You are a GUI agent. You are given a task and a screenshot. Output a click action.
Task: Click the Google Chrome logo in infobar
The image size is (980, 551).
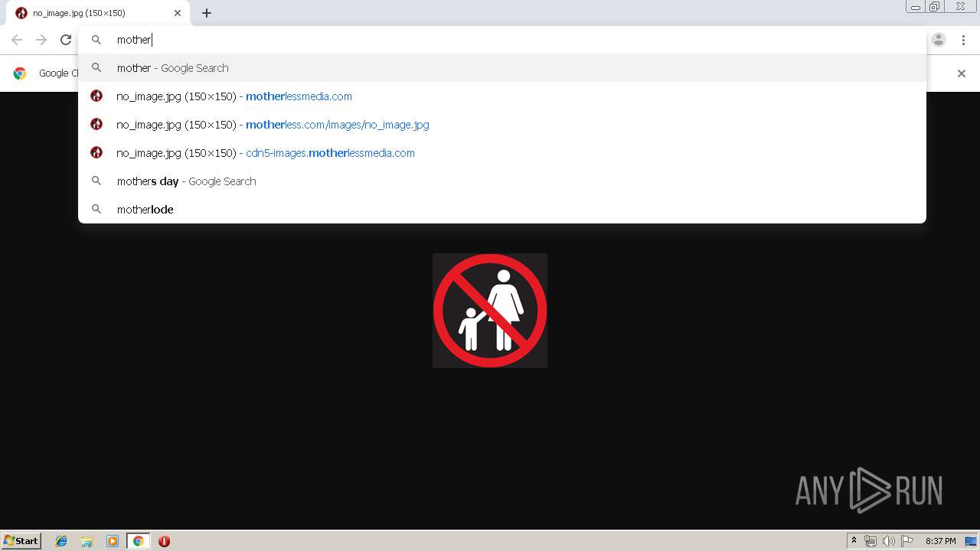tap(20, 73)
